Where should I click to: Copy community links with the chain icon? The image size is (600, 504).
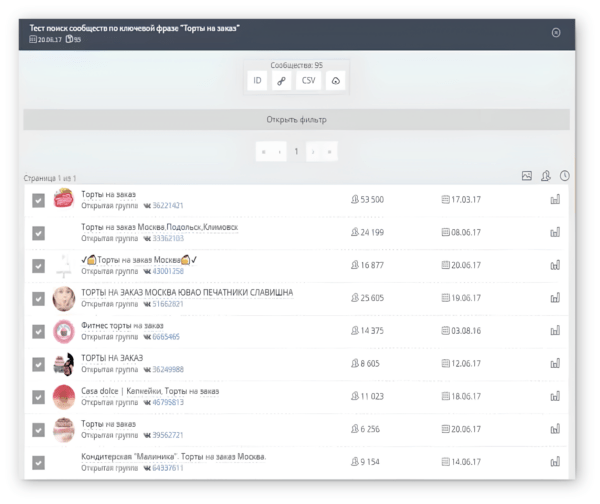[281, 81]
